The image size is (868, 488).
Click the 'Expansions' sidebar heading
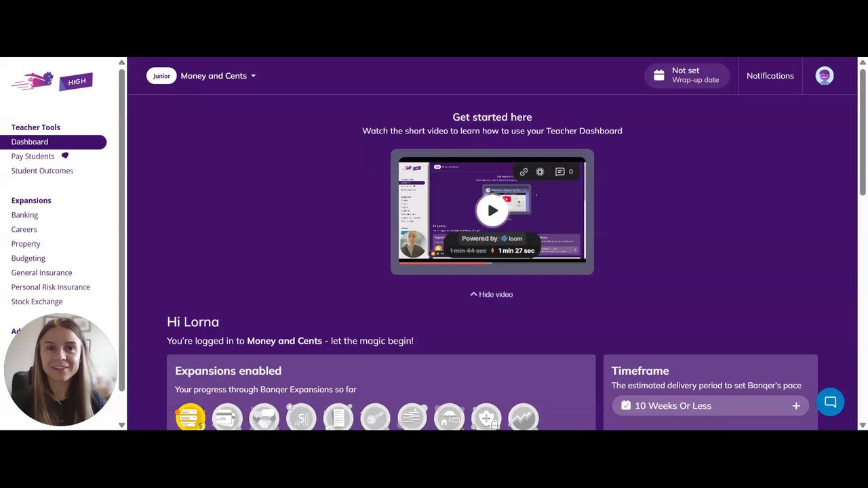(31, 201)
